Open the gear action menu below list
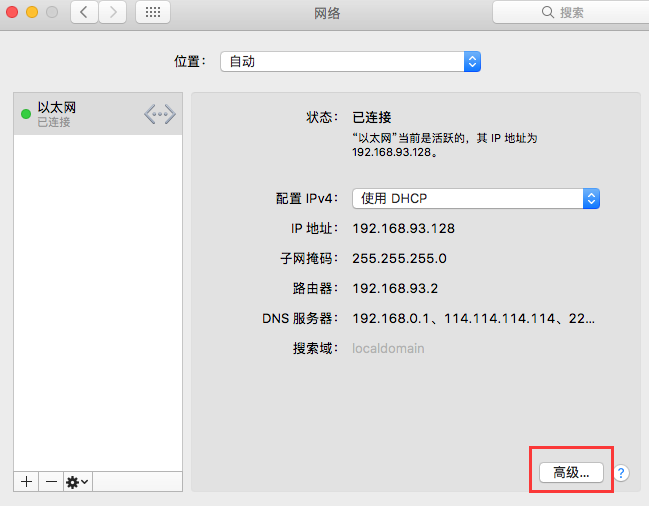The width and height of the screenshot is (649, 506). pos(78,482)
